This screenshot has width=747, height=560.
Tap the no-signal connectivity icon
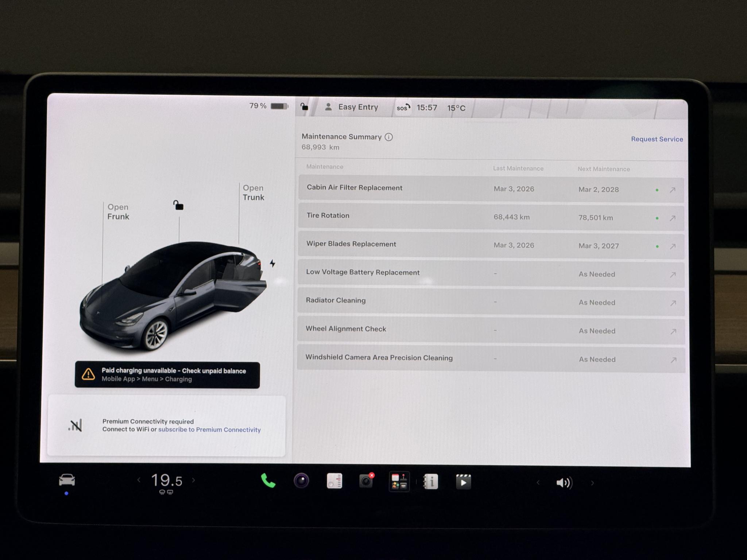click(75, 425)
